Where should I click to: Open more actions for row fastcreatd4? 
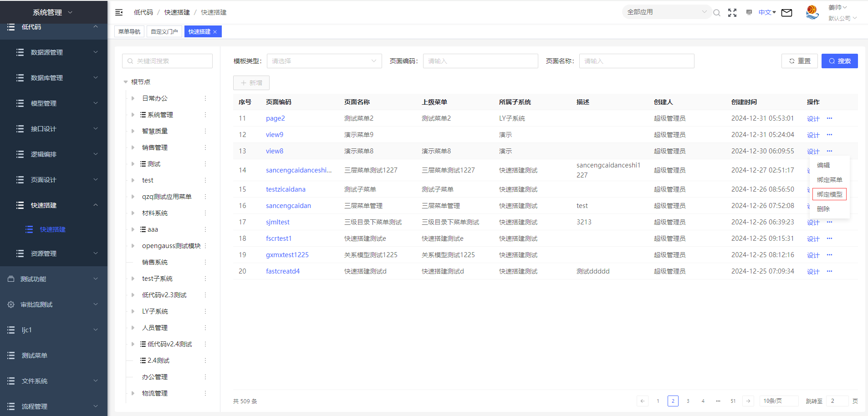pyautogui.click(x=829, y=271)
